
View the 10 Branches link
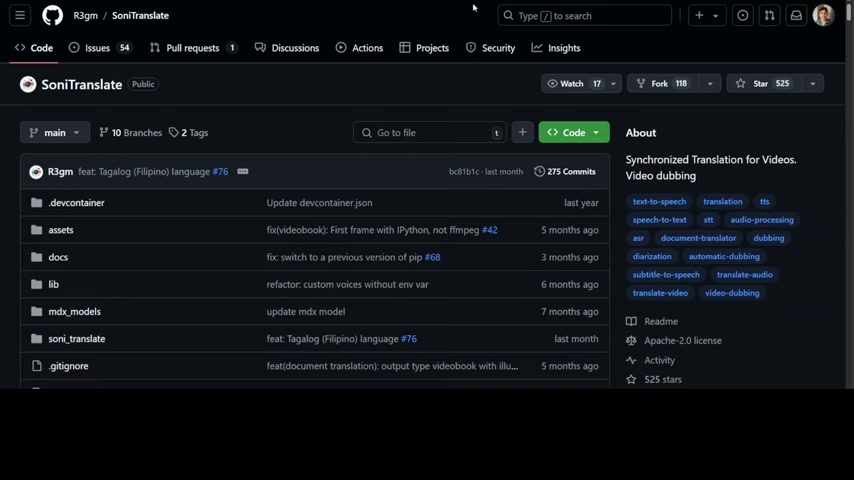(131, 132)
